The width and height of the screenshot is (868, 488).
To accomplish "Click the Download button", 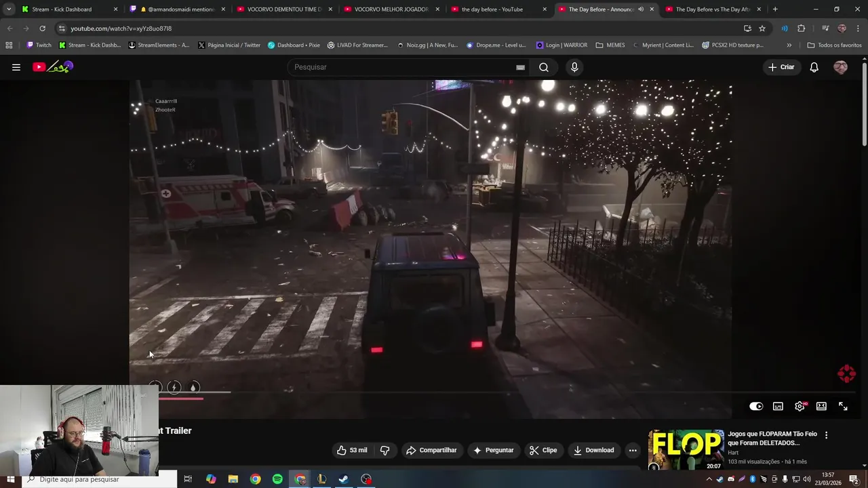I will (593, 450).
